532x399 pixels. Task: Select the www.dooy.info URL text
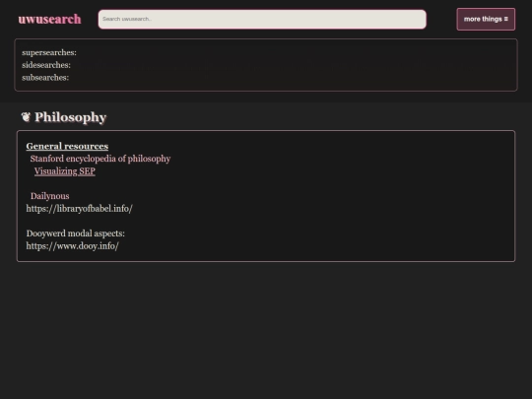coord(73,246)
